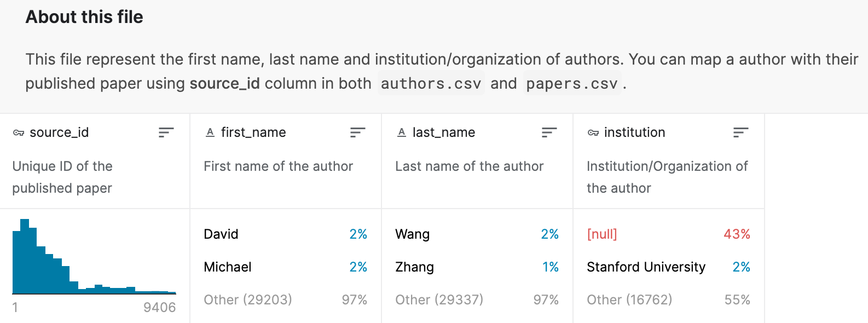Click the key icon beside source_id
The image size is (868, 323).
pyautogui.click(x=19, y=132)
